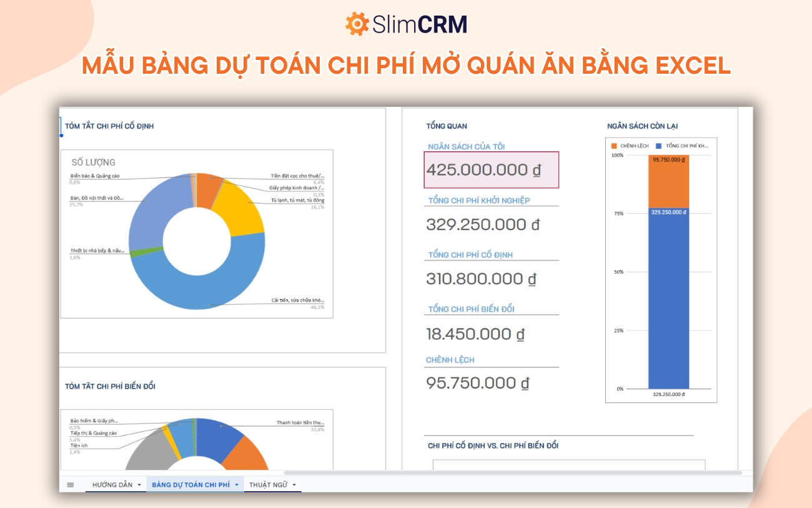Image resolution: width=812 pixels, height=508 pixels.
Task: Switch to the THUẬT NGỮ sheet tab
Action: coord(268,485)
